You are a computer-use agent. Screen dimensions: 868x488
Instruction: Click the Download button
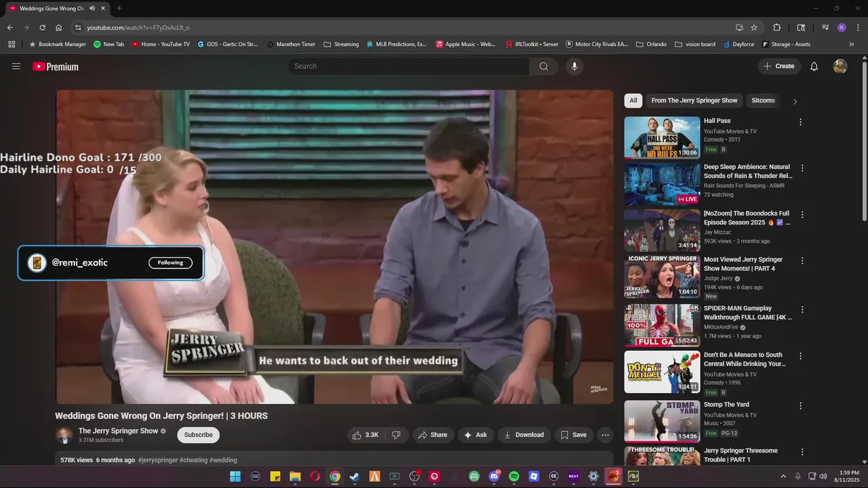524,435
